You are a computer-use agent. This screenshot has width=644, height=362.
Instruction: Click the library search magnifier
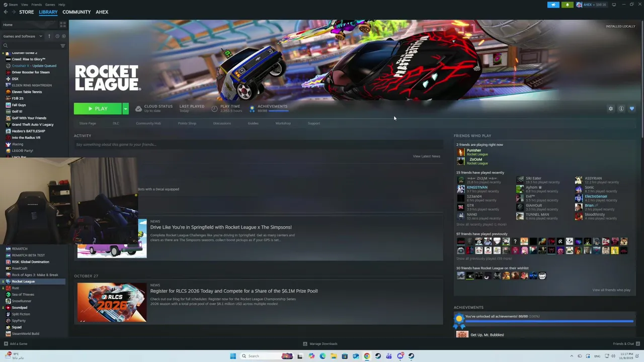pyautogui.click(x=6, y=46)
